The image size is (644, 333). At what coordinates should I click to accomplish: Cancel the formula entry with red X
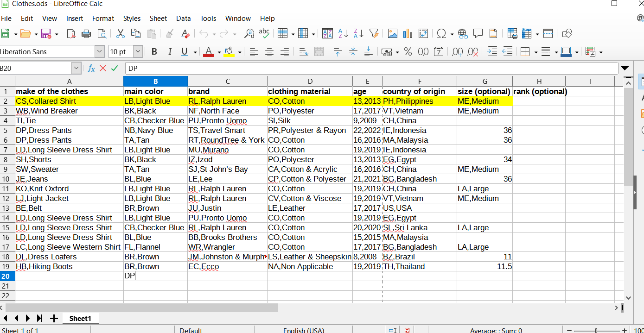click(x=103, y=69)
